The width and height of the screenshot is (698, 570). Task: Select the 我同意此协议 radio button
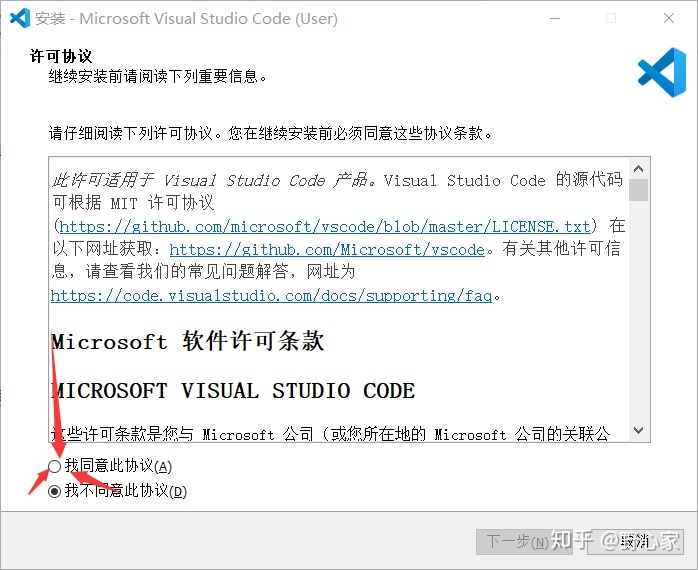click(x=54, y=466)
